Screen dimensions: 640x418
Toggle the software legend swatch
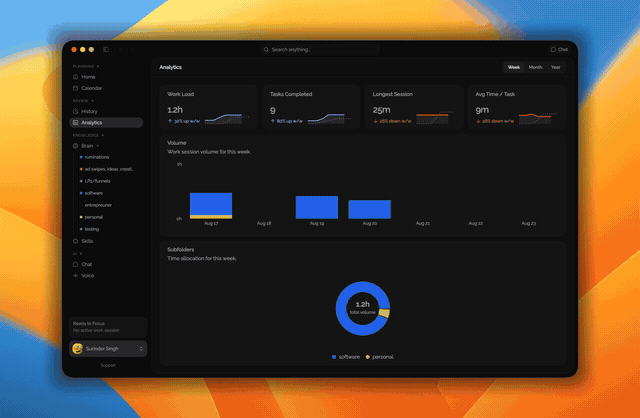point(334,357)
